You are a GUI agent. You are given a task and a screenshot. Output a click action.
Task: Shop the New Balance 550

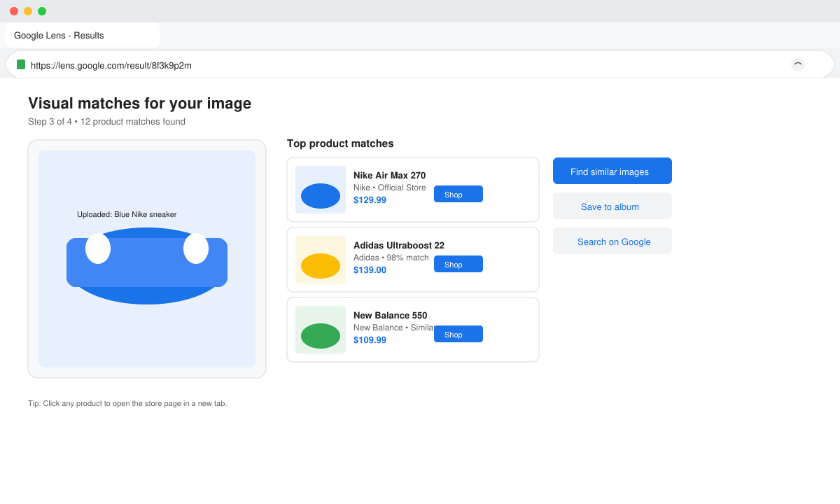pyautogui.click(x=458, y=334)
